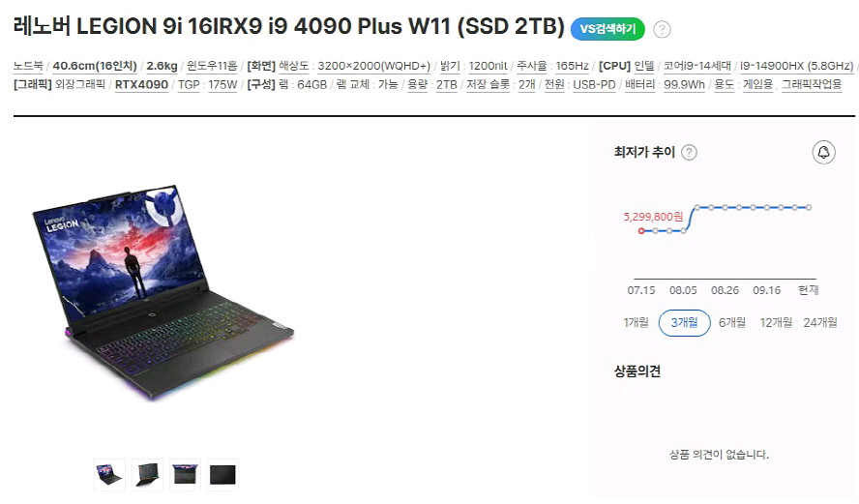Click the red lowest-price point on chart
Screen dimensions: 859x504
point(641,230)
